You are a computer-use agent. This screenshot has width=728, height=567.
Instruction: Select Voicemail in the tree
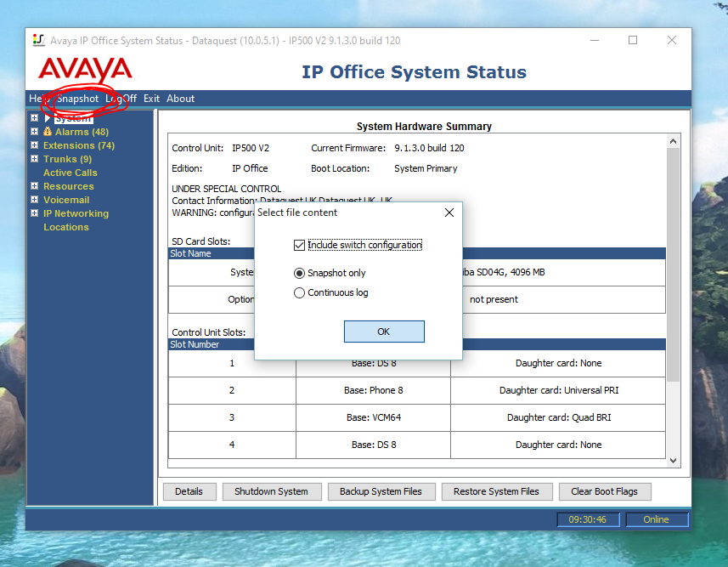pyautogui.click(x=66, y=200)
